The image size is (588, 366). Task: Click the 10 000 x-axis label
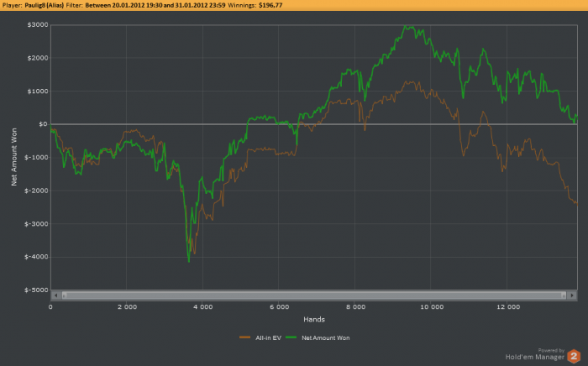[432, 306]
